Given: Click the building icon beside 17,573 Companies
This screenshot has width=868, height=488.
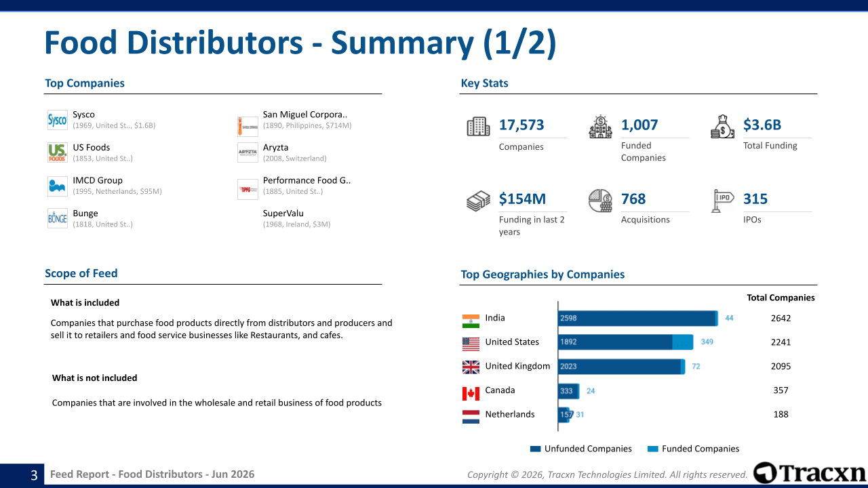Looking at the screenshot, I should point(478,127).
